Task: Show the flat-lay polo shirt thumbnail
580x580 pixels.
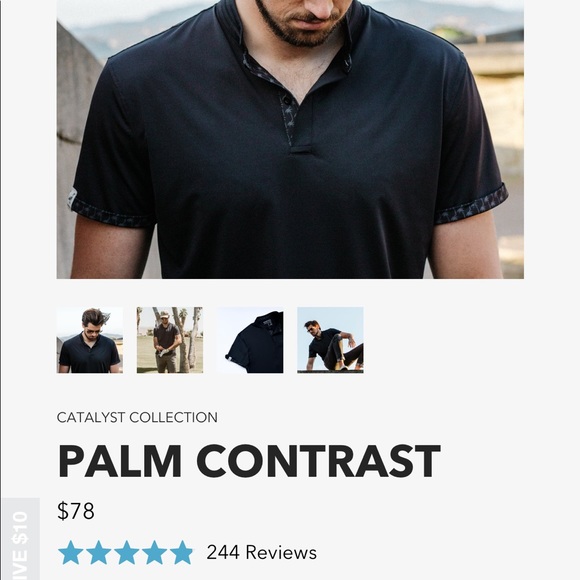Action: point(250,340)
